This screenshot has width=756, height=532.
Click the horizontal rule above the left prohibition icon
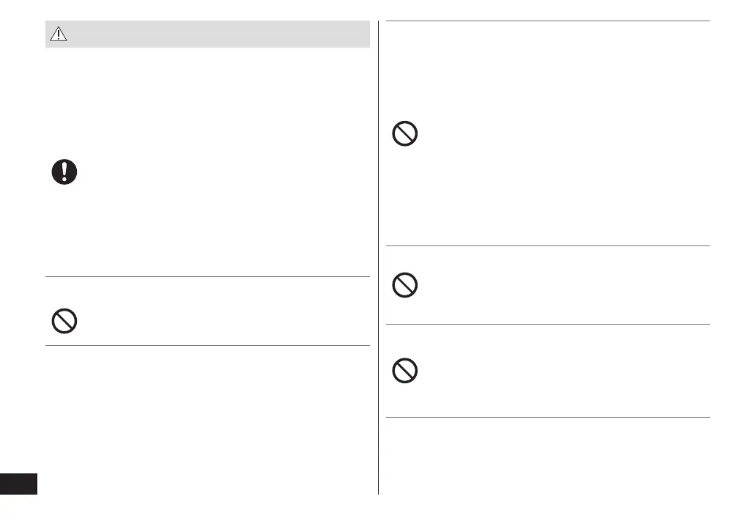[x=207, y=277]
